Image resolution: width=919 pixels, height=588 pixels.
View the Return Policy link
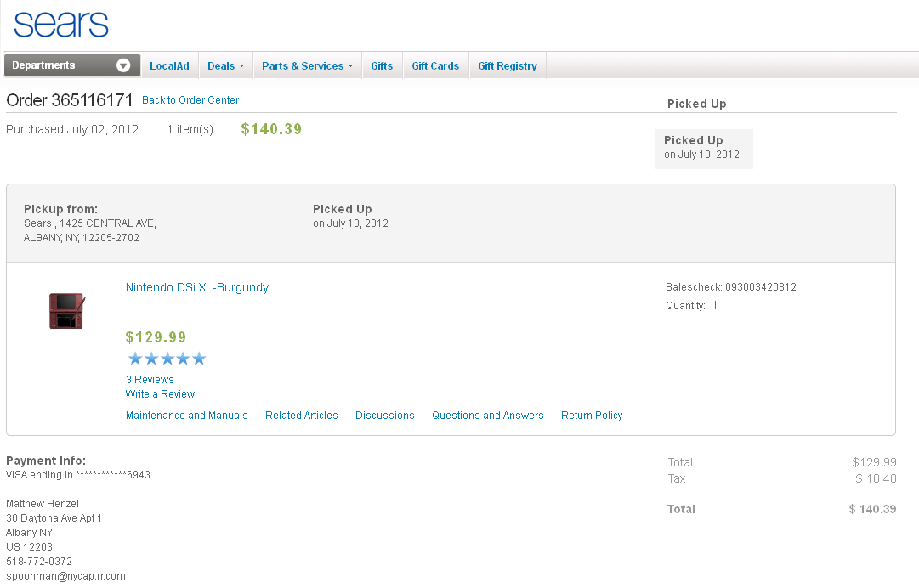coord(592,416)
